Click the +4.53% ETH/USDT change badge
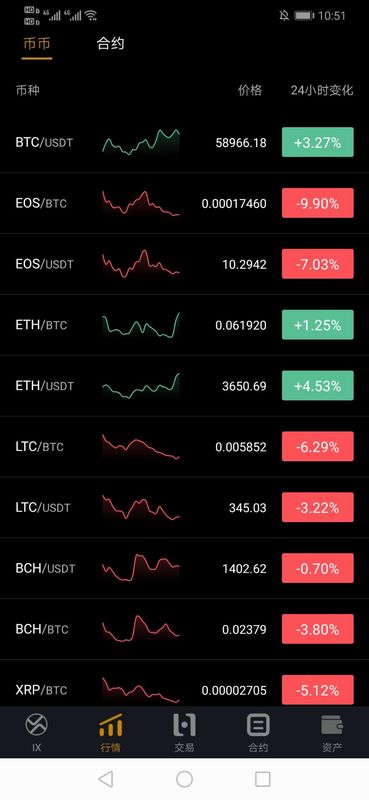 click(x=317, y=386)
